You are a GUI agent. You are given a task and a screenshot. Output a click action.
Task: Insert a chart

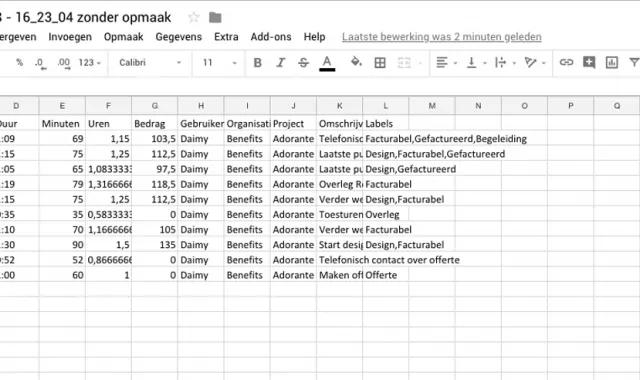coord(611,62)
